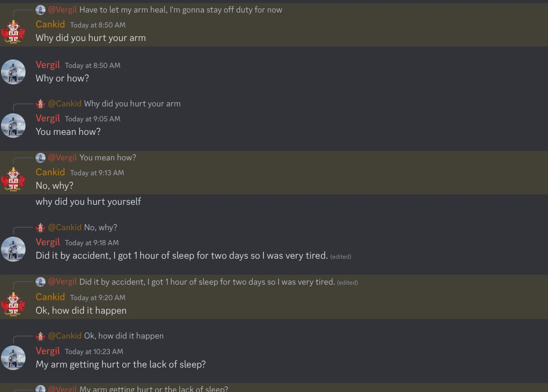Click Cankid's avatar next to the 8:50 AM message
The height and width of the screenshot is (392, 548).
click(13, 31)
